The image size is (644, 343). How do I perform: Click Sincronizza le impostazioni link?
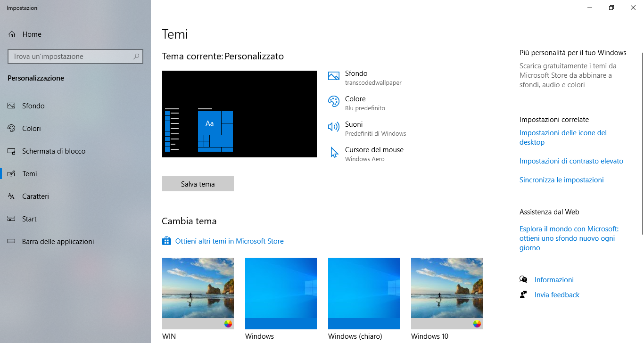561,180
